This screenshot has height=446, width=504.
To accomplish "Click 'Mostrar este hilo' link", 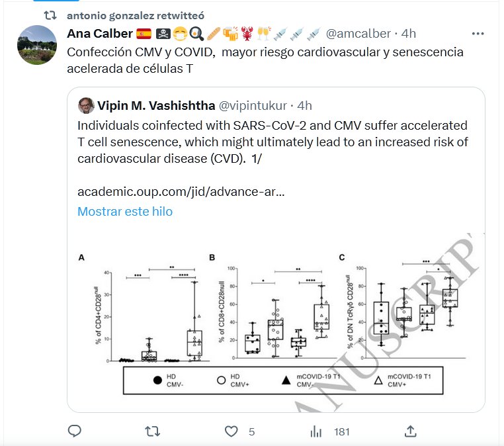I will tap(125, 212).
